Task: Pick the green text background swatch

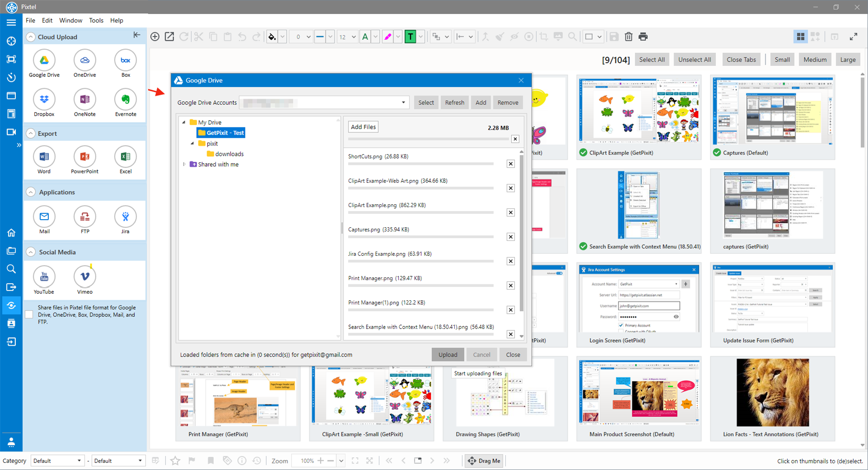Action: pos(410,37)
